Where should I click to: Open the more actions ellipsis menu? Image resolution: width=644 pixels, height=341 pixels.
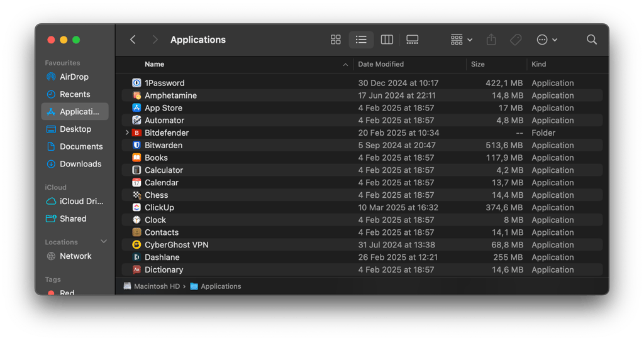(x=547, y=40)
